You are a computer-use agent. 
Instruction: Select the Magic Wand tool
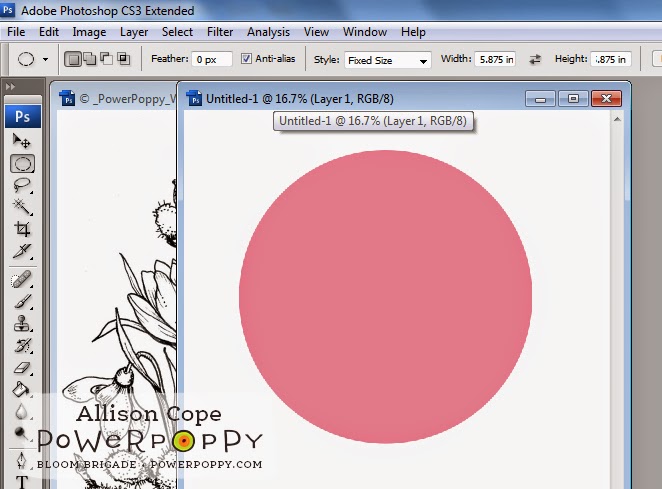22,207
